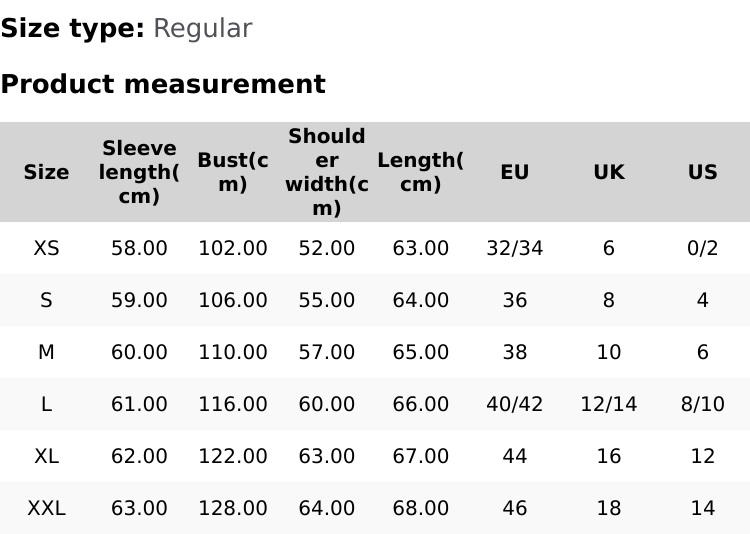Viewport: 750px width, 534px height.
Task: Select the US column header
Action: tap(702, 172)
